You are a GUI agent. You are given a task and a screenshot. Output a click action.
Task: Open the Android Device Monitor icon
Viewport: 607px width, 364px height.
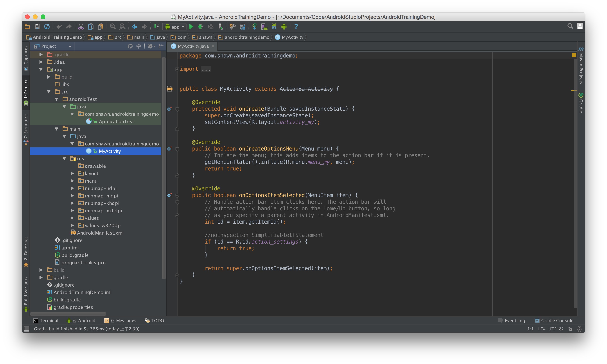pyautogui.click(x=284, y=27)
